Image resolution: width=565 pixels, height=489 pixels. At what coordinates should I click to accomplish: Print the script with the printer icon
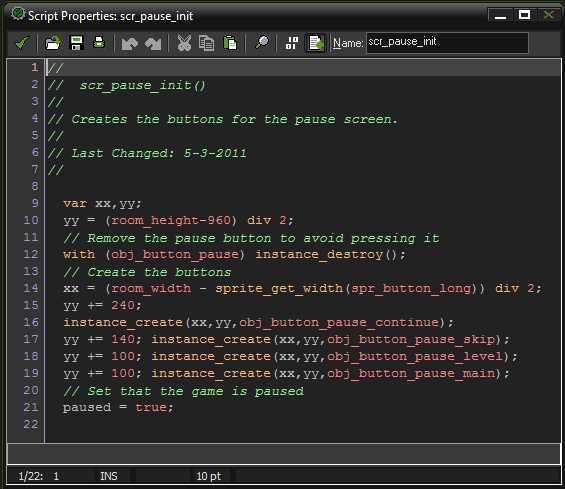point(99,42)
